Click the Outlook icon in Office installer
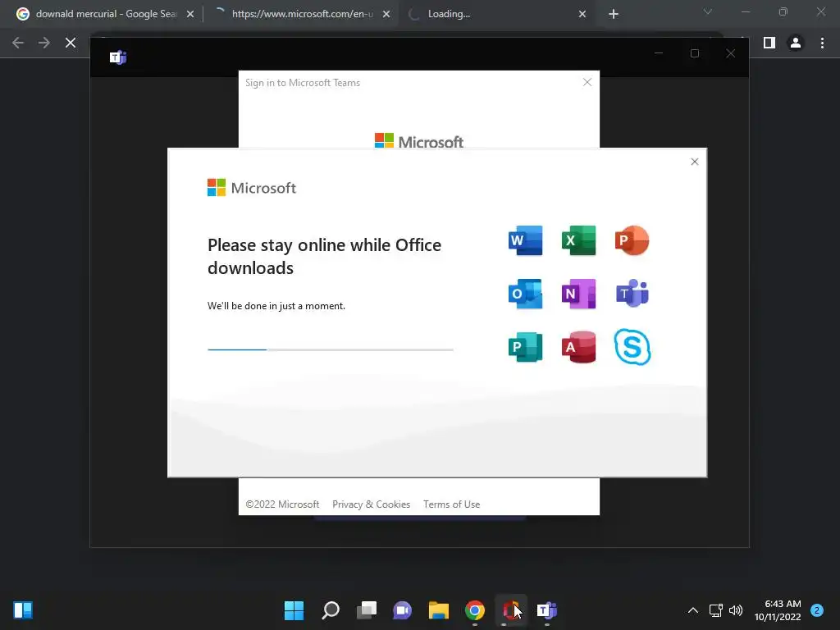840x630 pixels. tap(525, 294)
